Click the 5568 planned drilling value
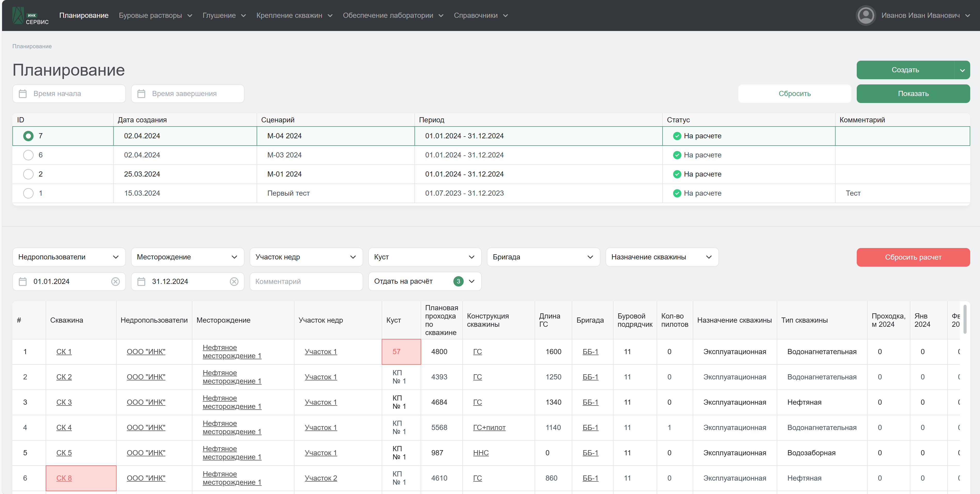This screenshot has height=494, width=980. point(439,428)
